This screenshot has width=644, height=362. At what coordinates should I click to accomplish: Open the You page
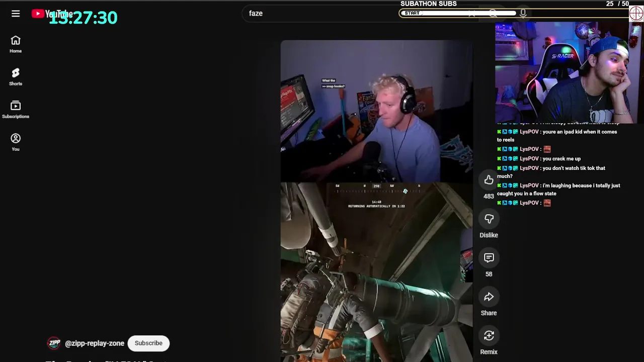(x=16, y=142)
